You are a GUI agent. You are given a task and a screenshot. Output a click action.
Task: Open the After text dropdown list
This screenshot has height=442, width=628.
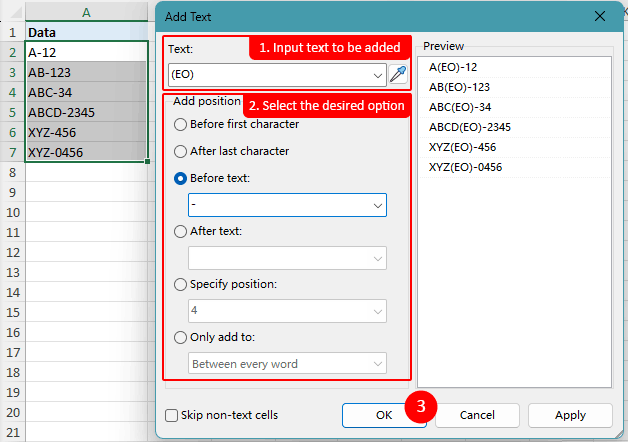(x=377, y=258)
